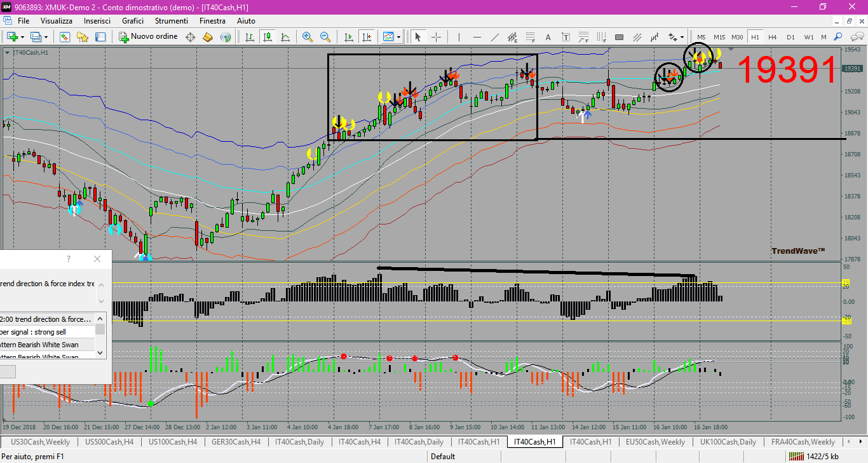
Task: Select the trendline tool
Action: click(x=494, y=37)
